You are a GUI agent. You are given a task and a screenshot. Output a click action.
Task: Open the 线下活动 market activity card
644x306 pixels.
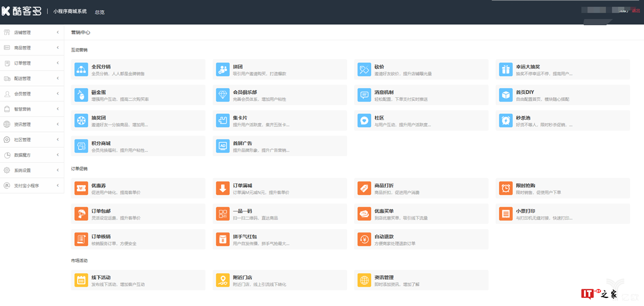click(x=138, y=280)
